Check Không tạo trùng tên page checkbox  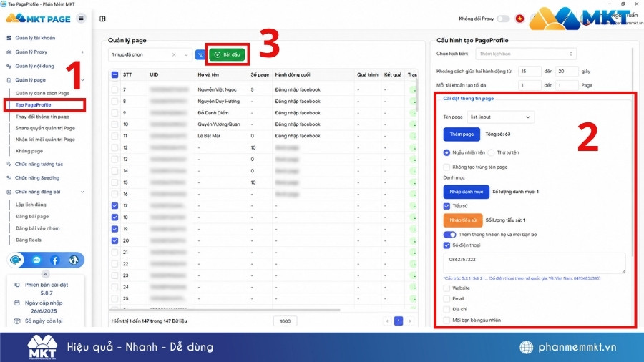pos(447,167)
